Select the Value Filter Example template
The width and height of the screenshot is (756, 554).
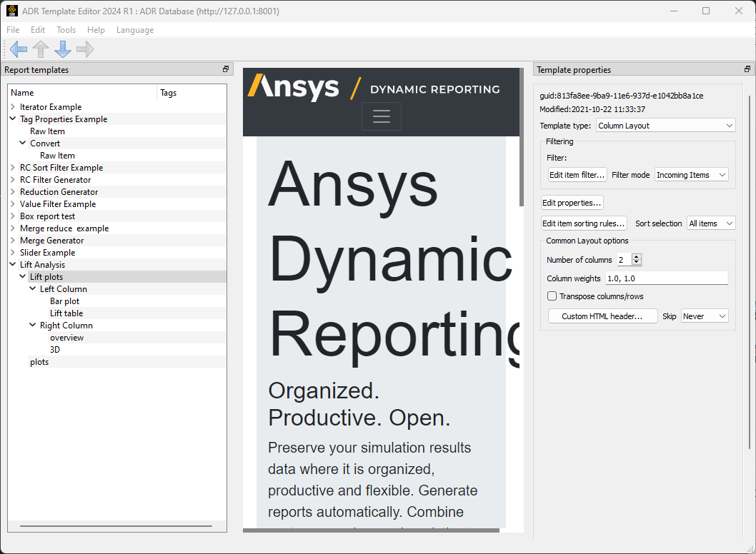(x=58, y=204)
